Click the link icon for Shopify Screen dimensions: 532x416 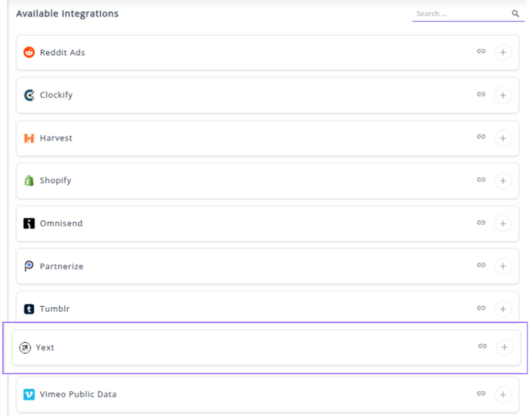point(481,180)
